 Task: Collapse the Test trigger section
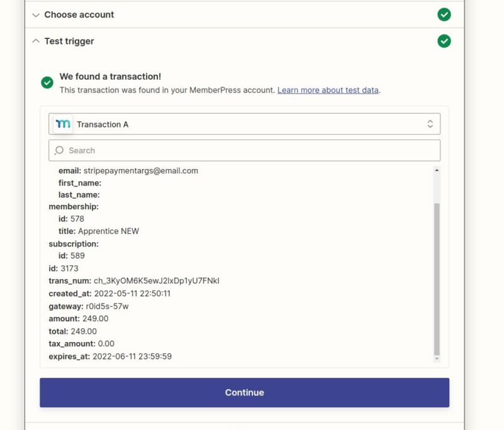(36, 41)
